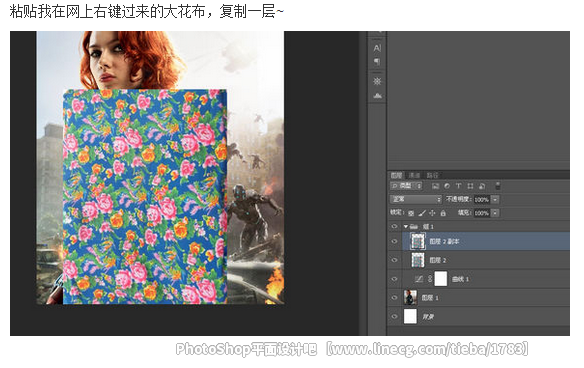Image resolution: width=584 pixels, height=368 pixels.
Task: Switch to the 通道 (Channels) tab
Action: (414, 175)
